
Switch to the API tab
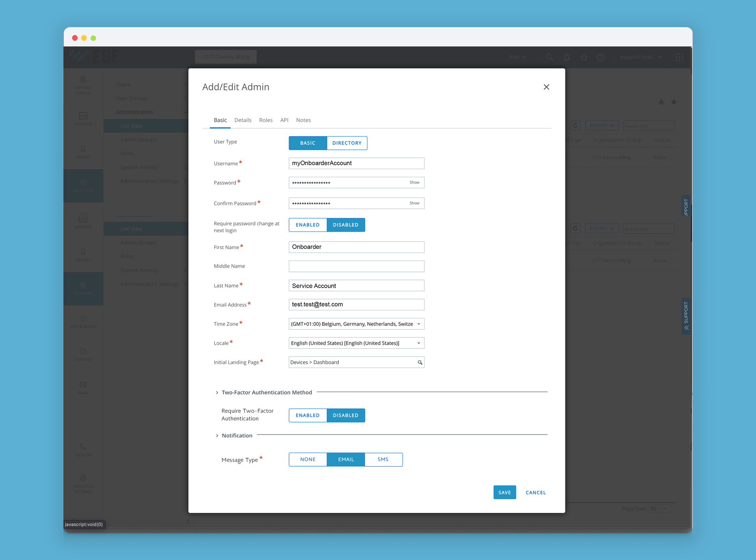tap(284, 120)
